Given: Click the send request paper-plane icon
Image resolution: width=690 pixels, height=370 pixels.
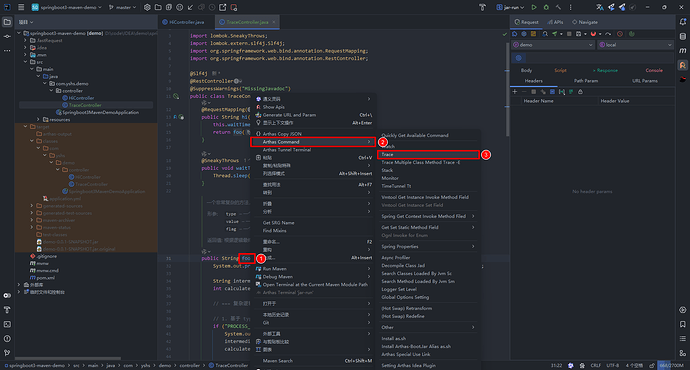Looking at the screenshot, I should coord(554,34).
